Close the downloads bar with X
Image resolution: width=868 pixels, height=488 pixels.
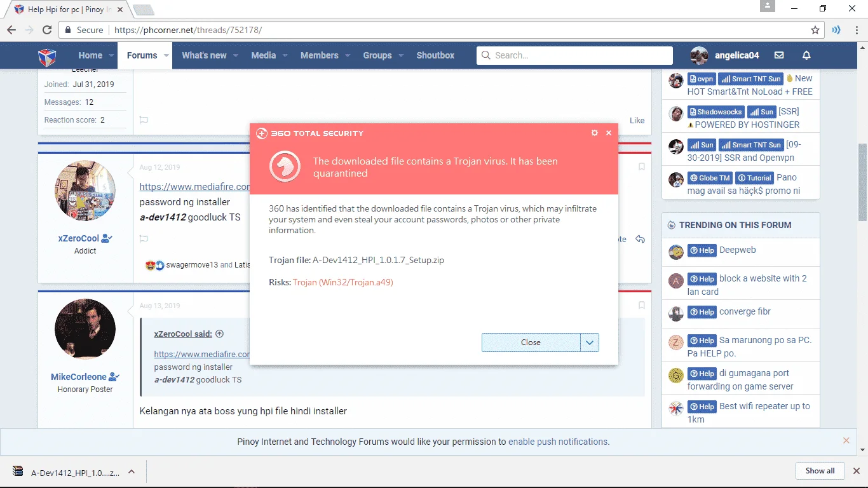pyautogui.click(x=856, y=471)
